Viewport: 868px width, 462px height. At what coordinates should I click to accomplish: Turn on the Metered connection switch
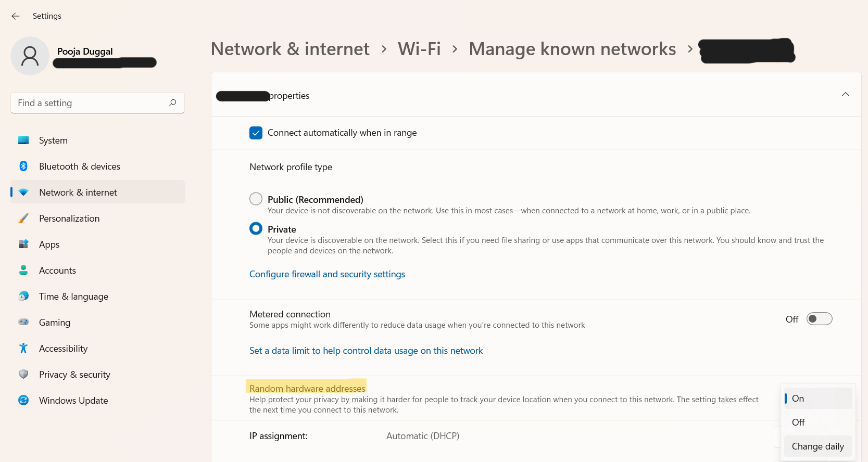point(819,319)
